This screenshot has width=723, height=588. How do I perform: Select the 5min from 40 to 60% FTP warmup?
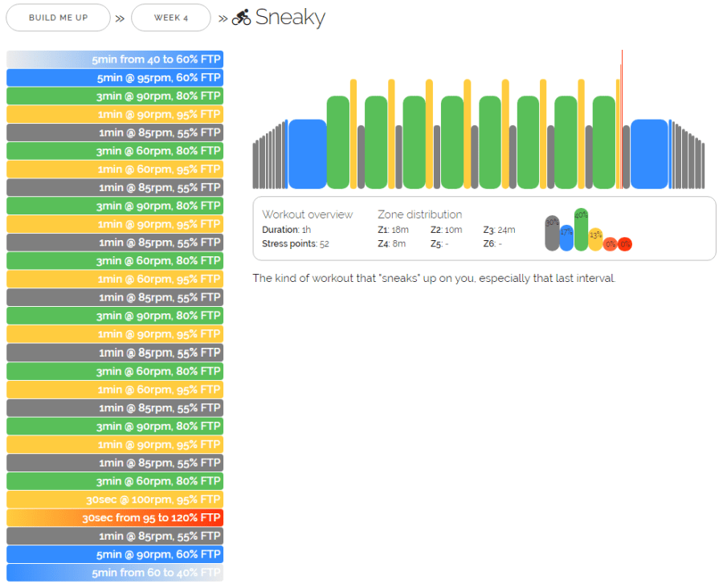[115, 59]
